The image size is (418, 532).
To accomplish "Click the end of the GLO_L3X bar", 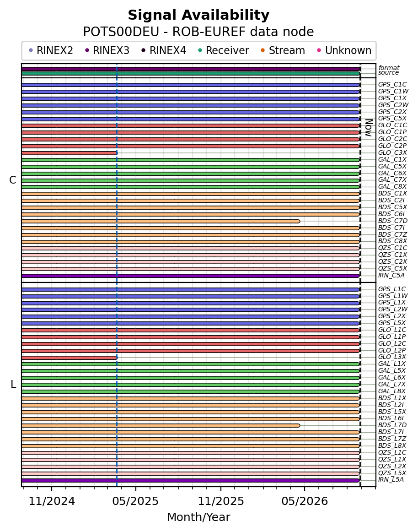I will [x=116, y=358].
